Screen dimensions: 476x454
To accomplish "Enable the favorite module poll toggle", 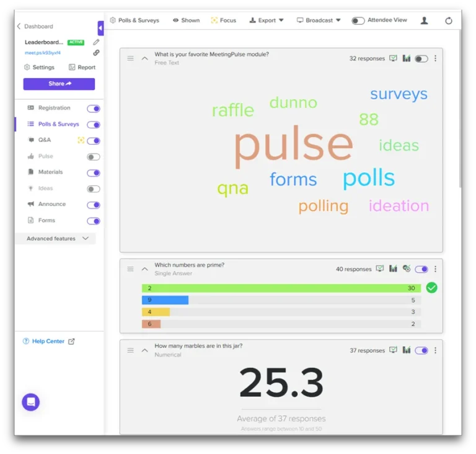I will pos(421,59).
